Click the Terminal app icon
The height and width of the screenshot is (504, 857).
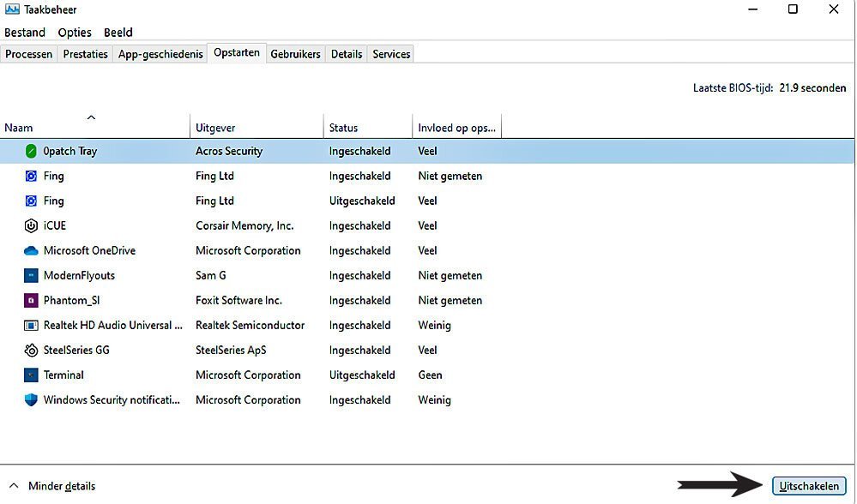[x=31, y=375]
